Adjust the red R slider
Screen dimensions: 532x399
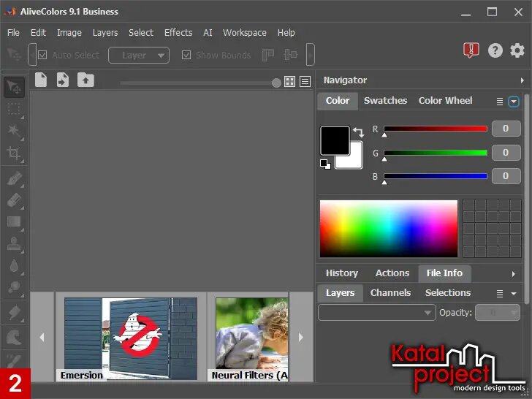point(436,129)
